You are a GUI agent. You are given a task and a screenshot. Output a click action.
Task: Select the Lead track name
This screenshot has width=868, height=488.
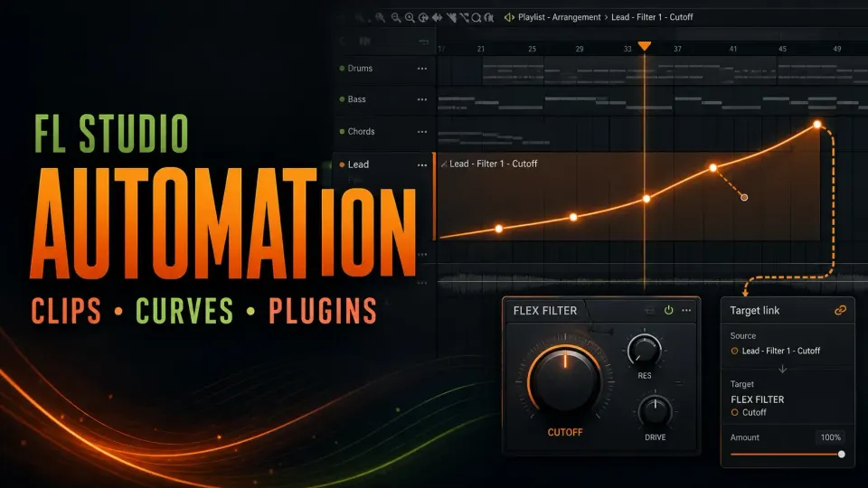[x=358, y=164]
